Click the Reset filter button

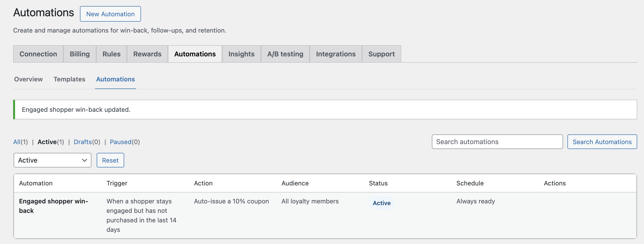pyautogui.click(x=110, y=160)
